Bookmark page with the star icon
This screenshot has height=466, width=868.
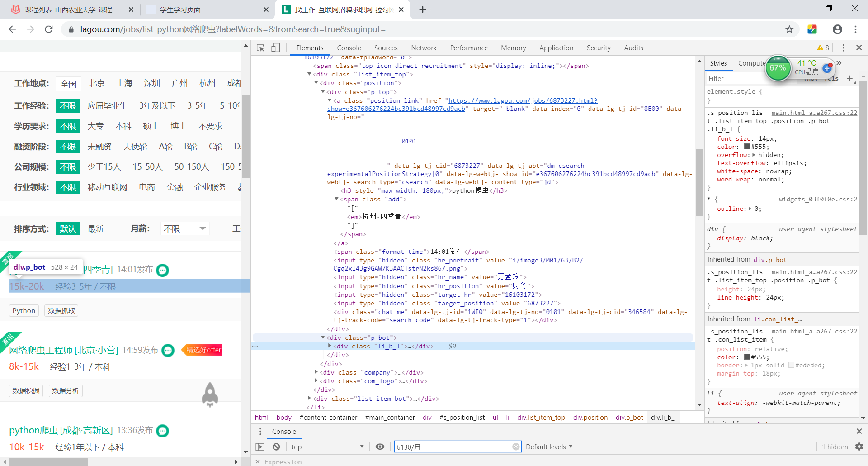tap(789, 29)
